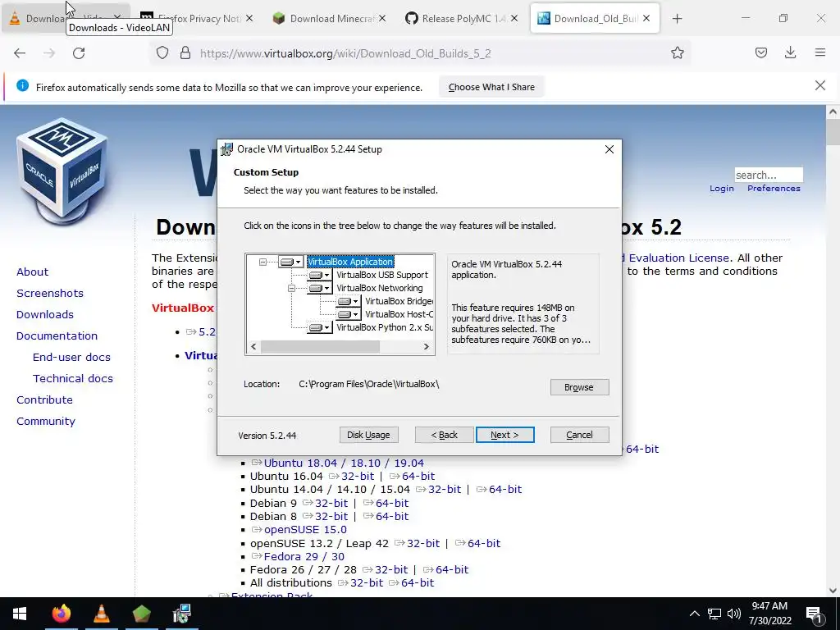Open VirtualBox Python 2.x Support dropdown icon
Screen dimensions: 840x630
320,327
